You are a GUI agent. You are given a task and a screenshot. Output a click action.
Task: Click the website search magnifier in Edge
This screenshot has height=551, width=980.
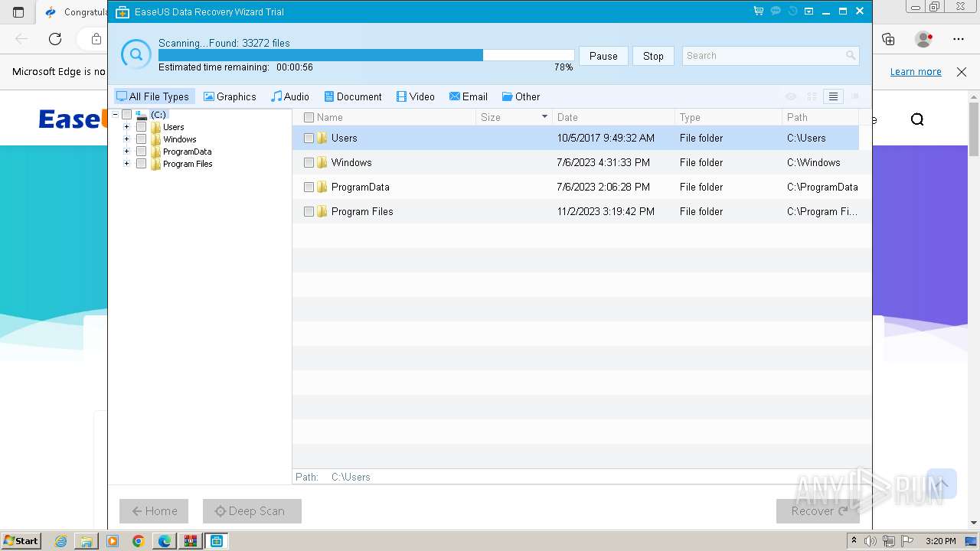click(x=917, y=119)
